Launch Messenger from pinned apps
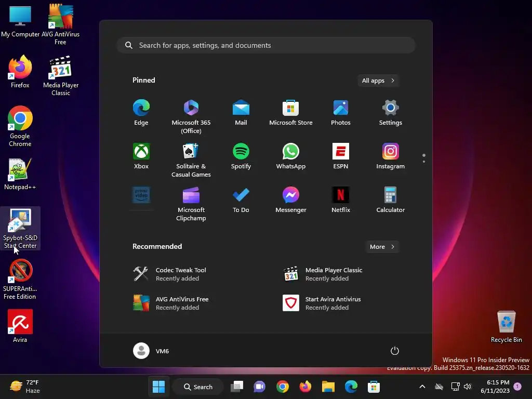The image size is (532, 399). click(x=291, y=200)
